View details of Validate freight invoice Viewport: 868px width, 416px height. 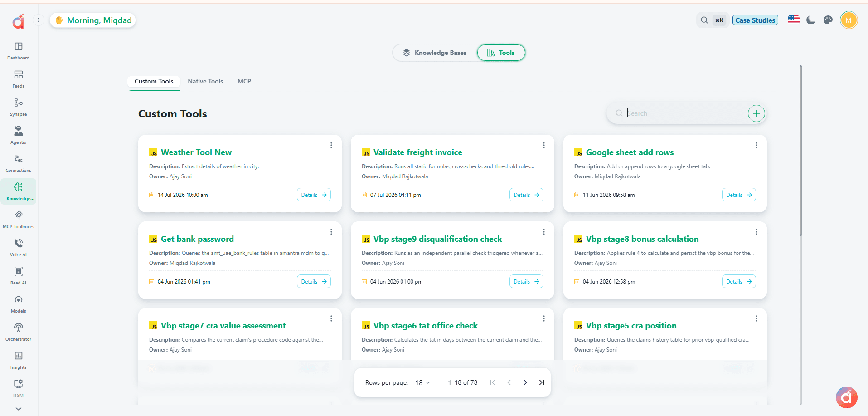526,195
